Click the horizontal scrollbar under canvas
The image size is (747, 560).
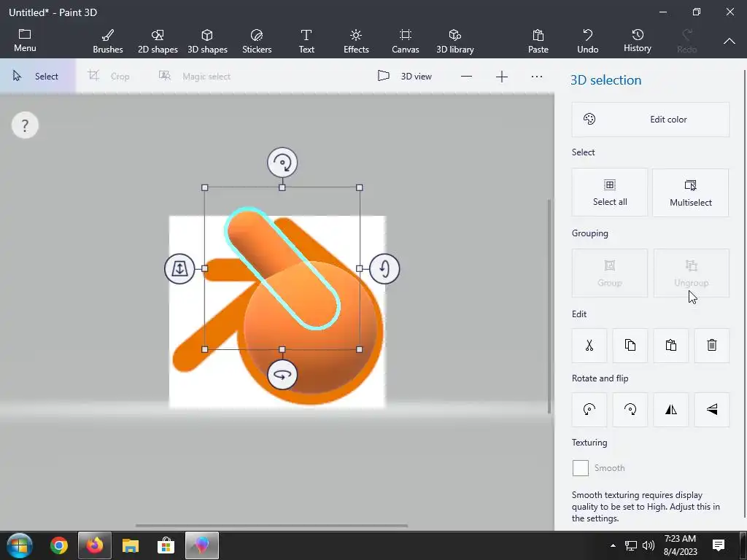click(x=271, y=526)
